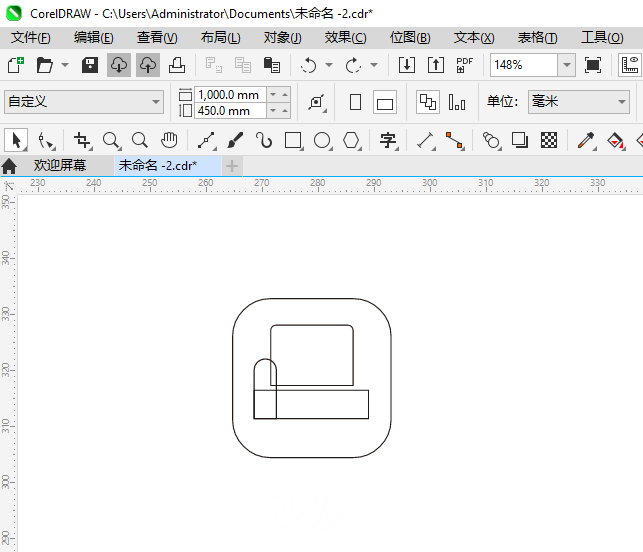Select the Freehand line tool
Image resolution: width=643 pixels, height=552 pixels.
tap(207, 140)
